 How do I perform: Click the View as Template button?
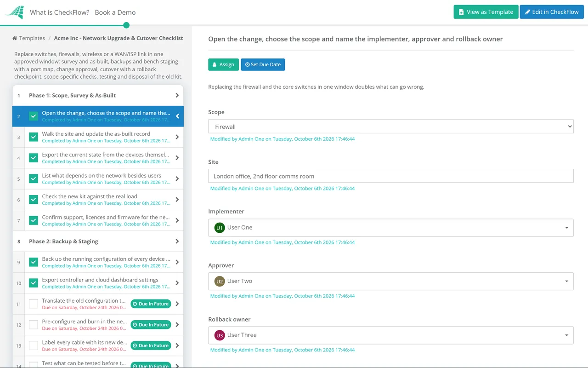tap(486, 12)
